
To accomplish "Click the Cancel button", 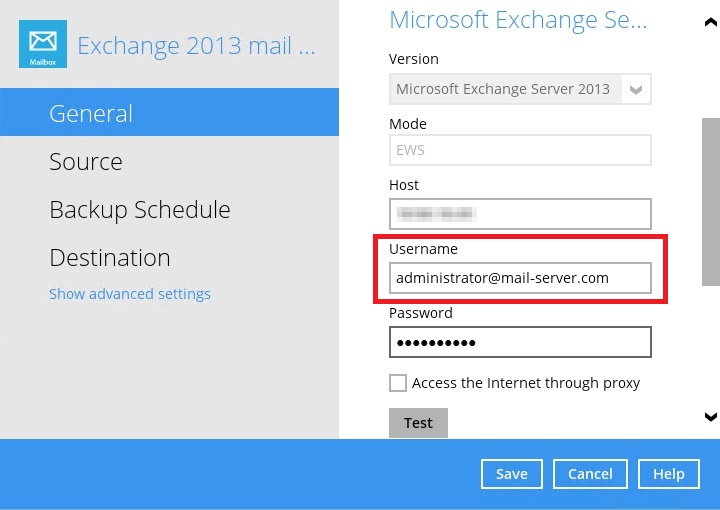I will [x=590, y=474].
